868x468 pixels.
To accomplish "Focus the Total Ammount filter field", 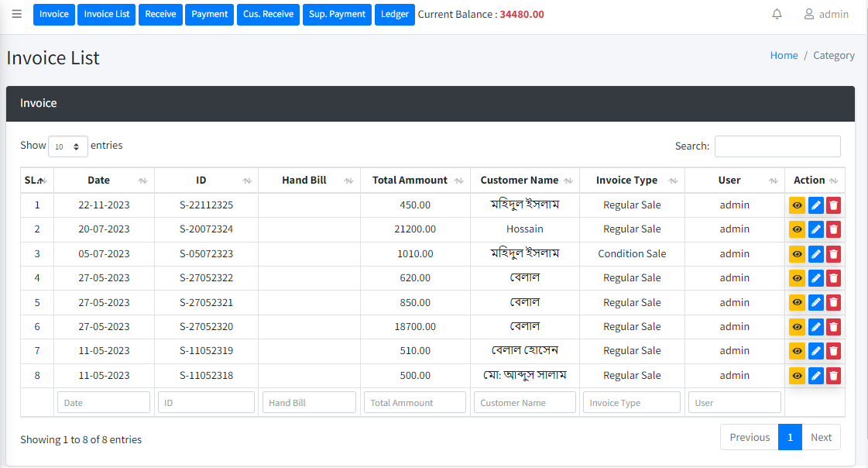I will (414, 403).
